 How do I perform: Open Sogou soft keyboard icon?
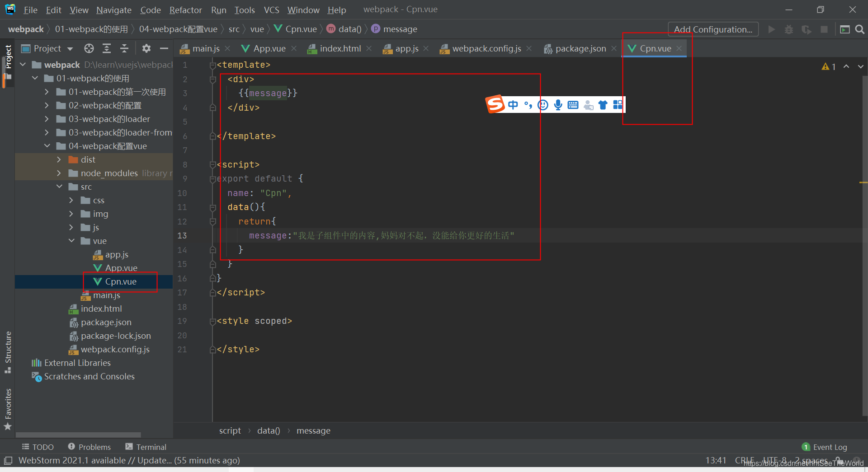[x=573, y=105]
